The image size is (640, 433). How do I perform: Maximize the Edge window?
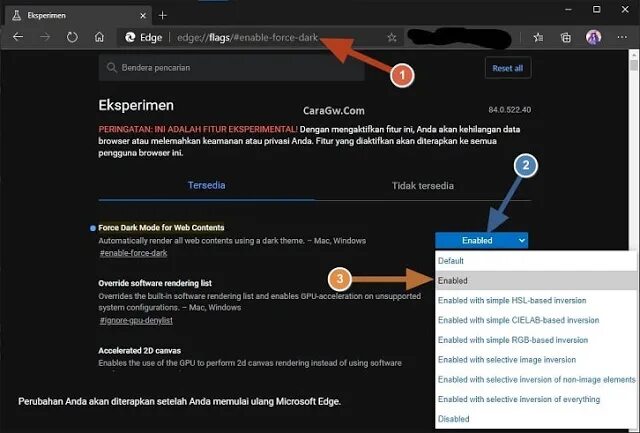point(596,9)
